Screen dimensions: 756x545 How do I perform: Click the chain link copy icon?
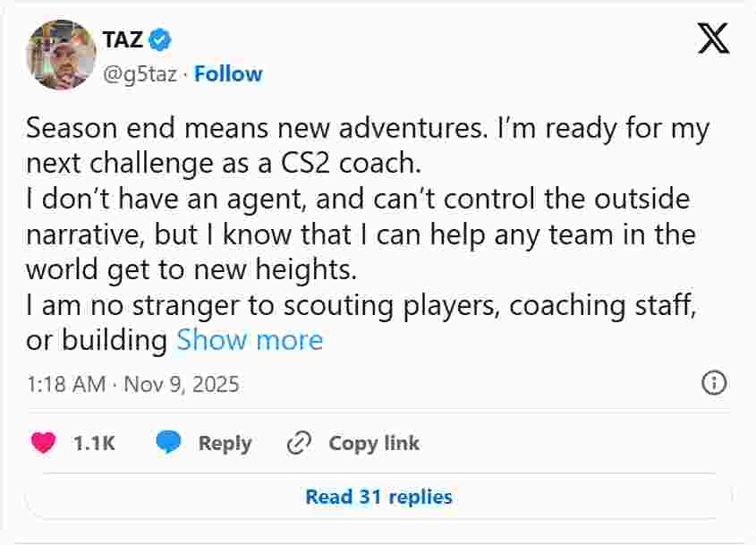[x=298, y=443]
